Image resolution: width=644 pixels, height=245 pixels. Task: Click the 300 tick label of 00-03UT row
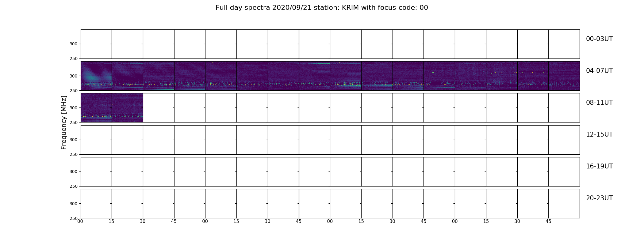(x=73, y=44)
